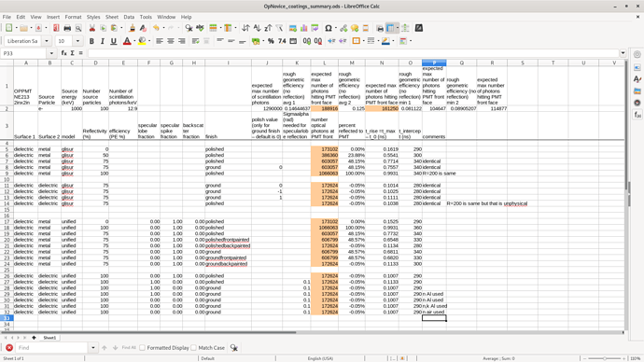Format cell as date

[293, 41]
